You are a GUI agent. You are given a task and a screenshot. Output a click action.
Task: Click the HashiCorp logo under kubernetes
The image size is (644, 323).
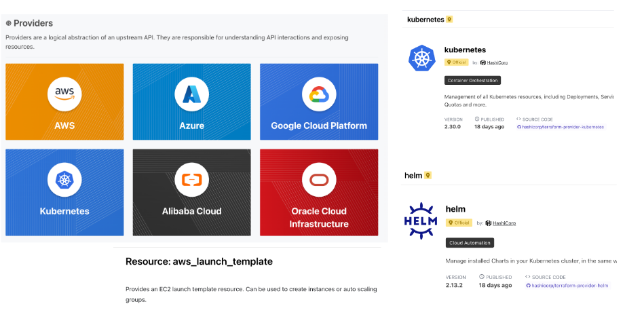483,62
